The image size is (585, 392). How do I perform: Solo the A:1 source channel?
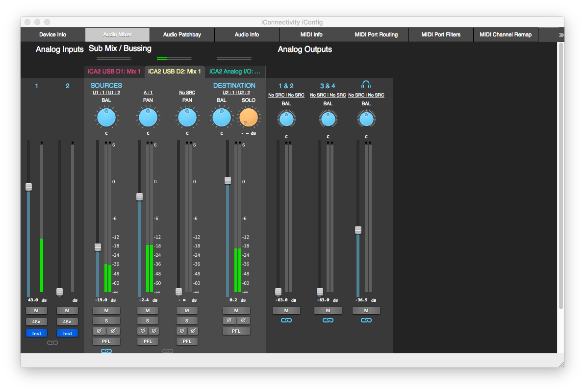tap(148, 321)
